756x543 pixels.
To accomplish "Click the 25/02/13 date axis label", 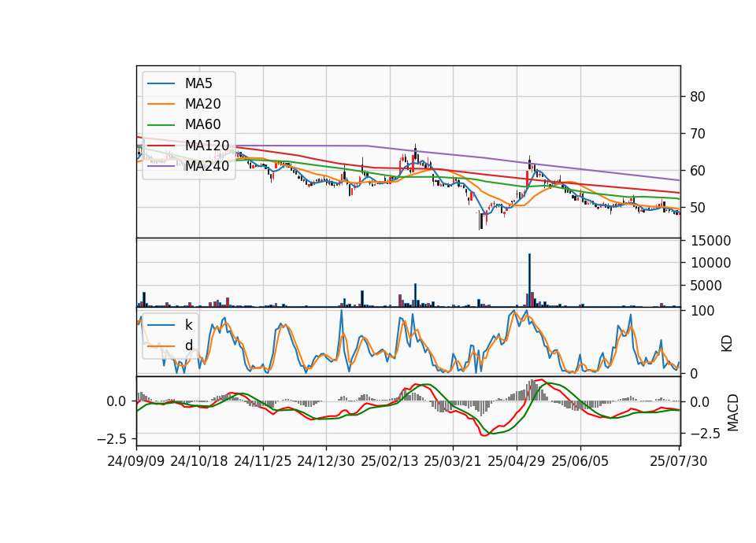I will pyautogui.click(x=390, y=461).
